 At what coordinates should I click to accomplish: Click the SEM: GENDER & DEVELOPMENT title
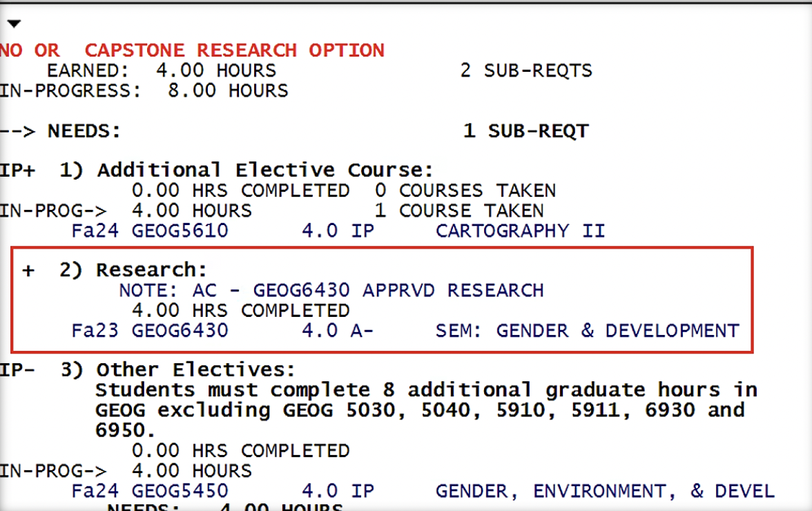(587, 331)
